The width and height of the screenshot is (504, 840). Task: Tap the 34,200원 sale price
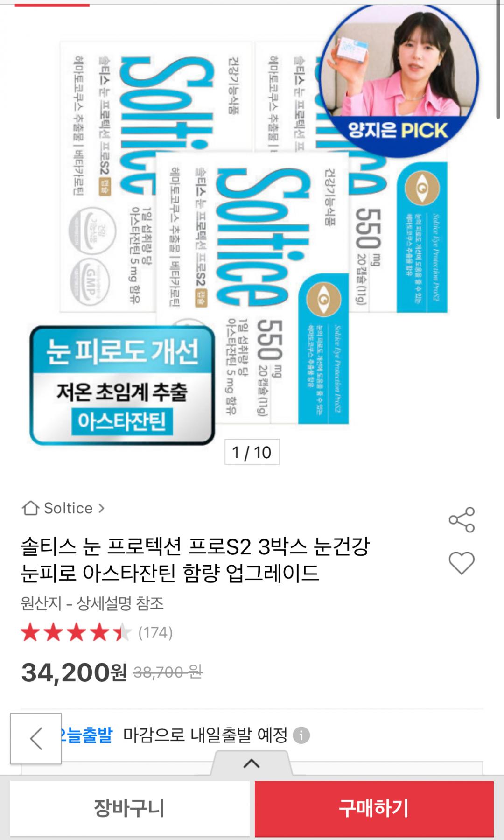point(74,672)
